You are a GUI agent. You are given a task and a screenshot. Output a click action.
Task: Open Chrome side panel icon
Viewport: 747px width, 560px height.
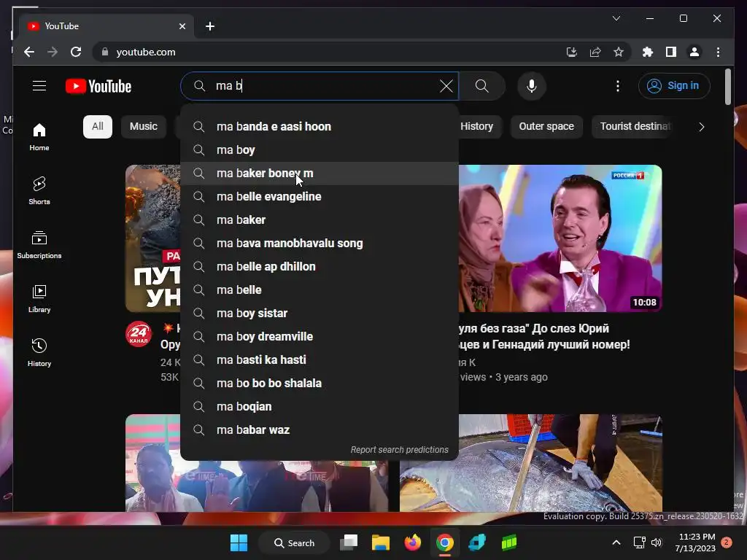pos(671,52)
